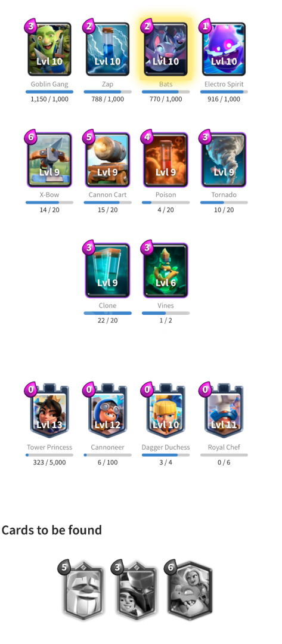Open the Vines card
Image resolution: width=282 pixels, height=644 pixels.
[x=166, y=270]
